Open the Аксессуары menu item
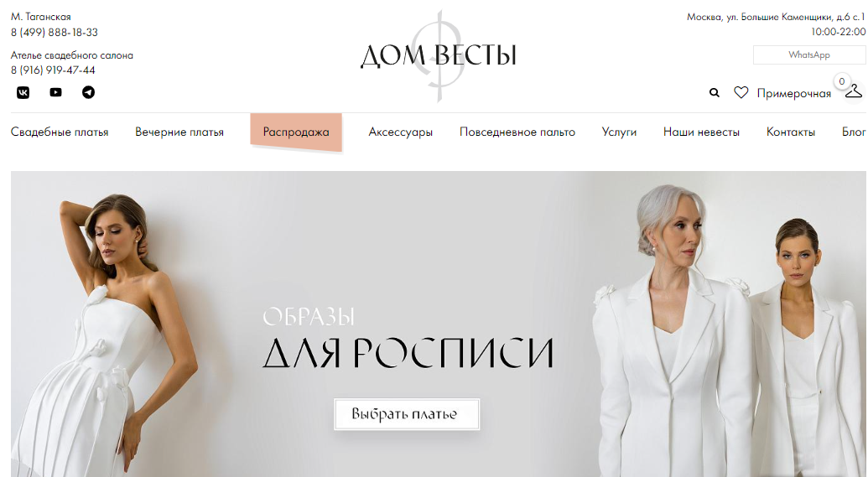The height and width of the screenshot is (477, 868). (401, 132)
